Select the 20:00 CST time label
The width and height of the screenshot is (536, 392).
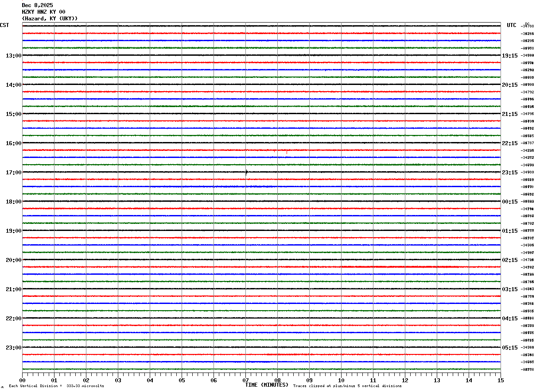(x=13, y=260)
